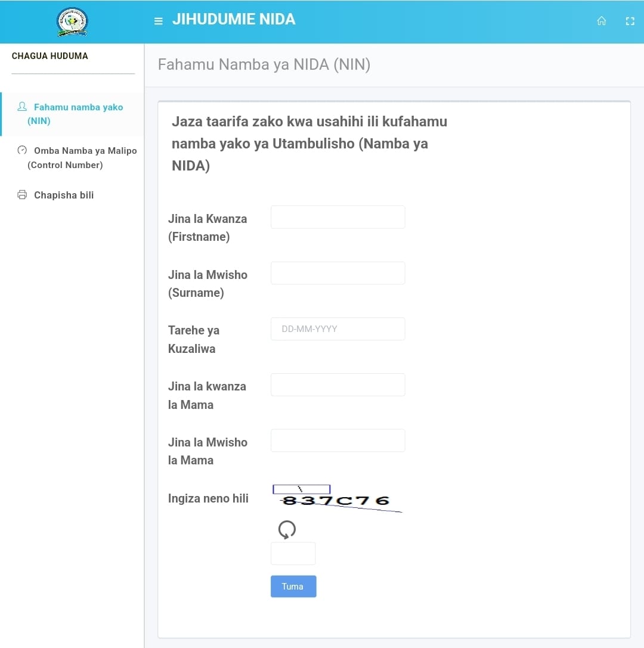
Task: Select the Jina la kwanza la Mama field
Action: 338,385
